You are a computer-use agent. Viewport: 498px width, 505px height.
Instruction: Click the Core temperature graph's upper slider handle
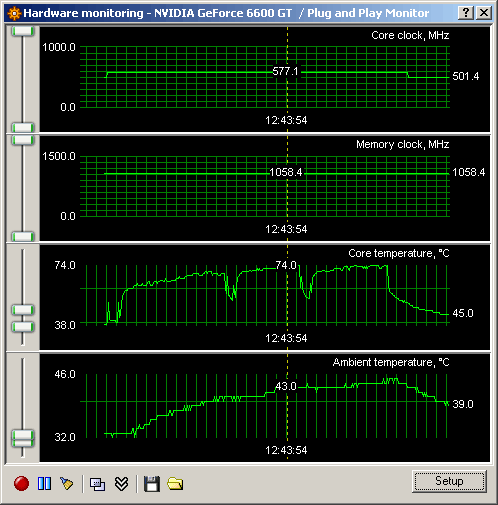(23, 310)
